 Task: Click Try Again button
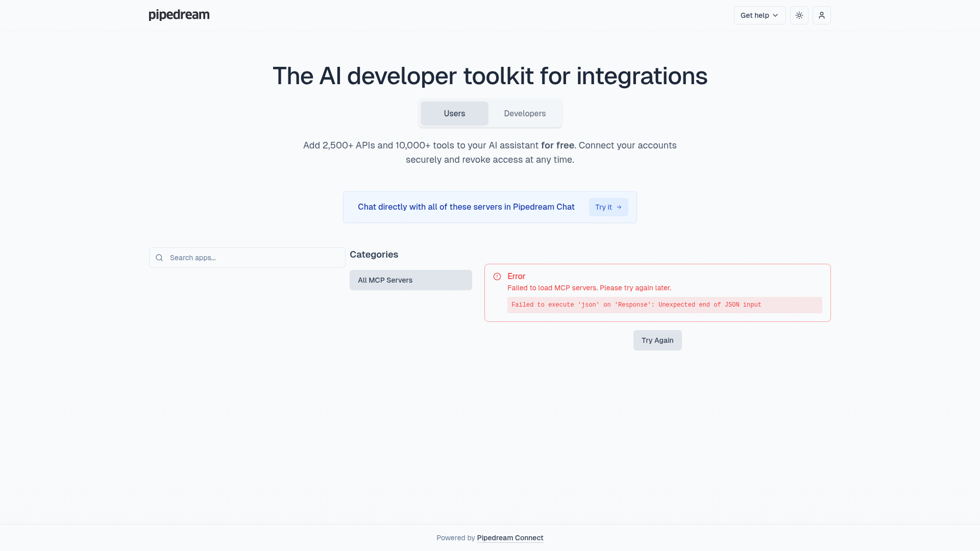(657, 340)
